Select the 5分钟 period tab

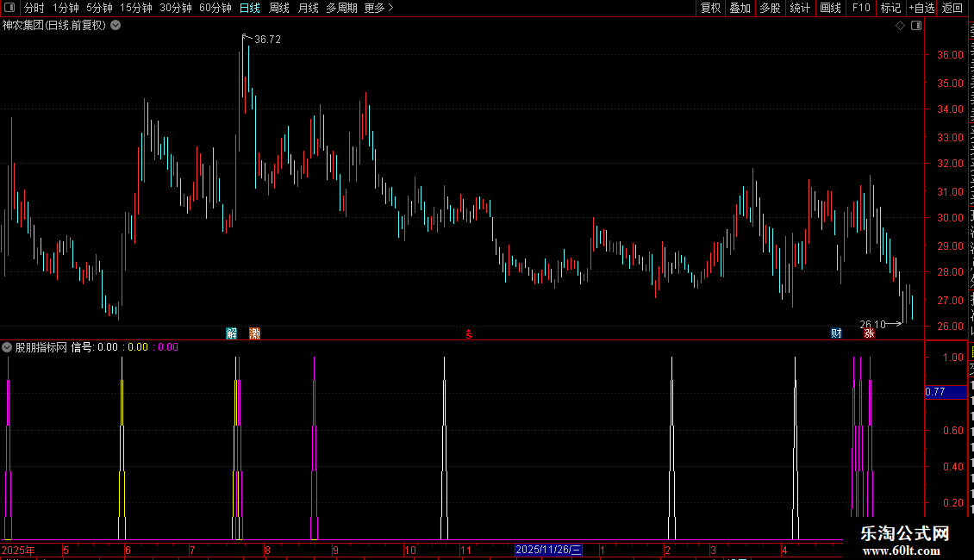click(99, 8)
